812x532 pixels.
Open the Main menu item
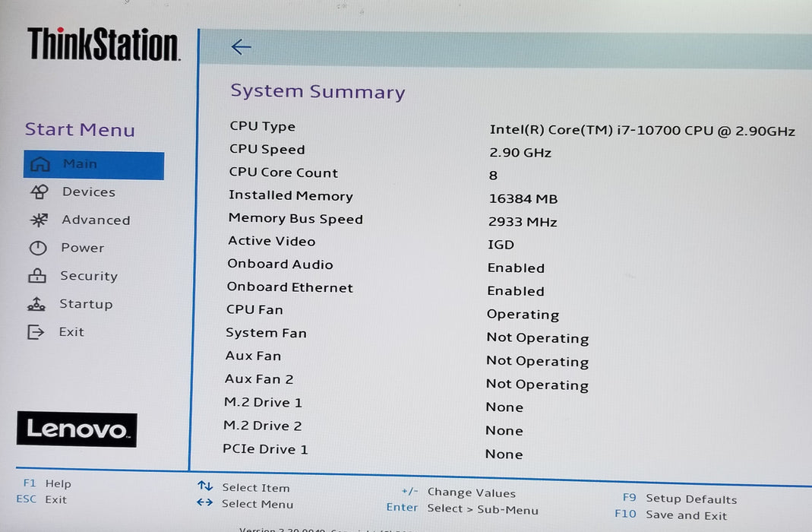coord(93,165)
